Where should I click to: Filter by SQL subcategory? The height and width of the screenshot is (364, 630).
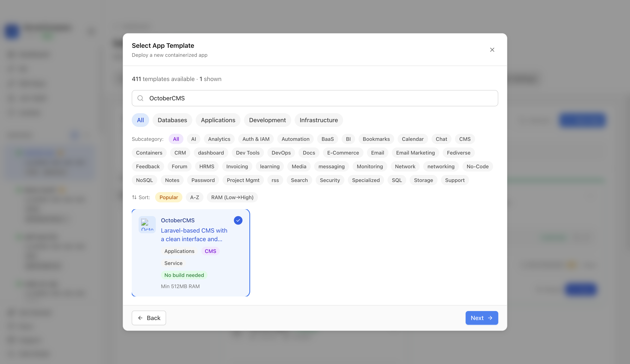point(397,180)
